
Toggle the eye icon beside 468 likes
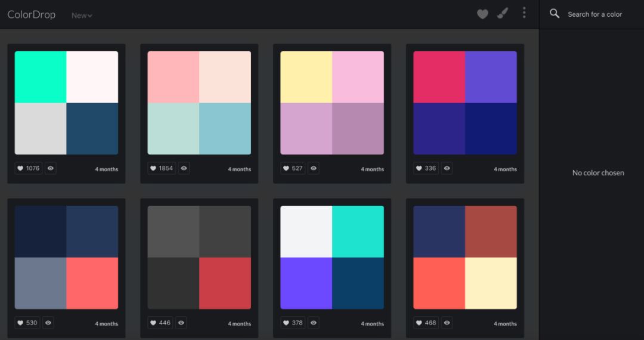tap(447, 323)
